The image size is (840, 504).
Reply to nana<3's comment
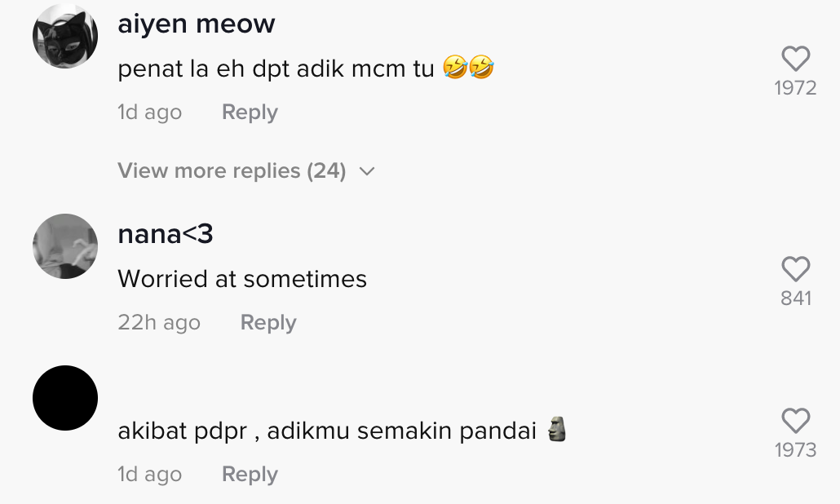[x=268, y=323]
